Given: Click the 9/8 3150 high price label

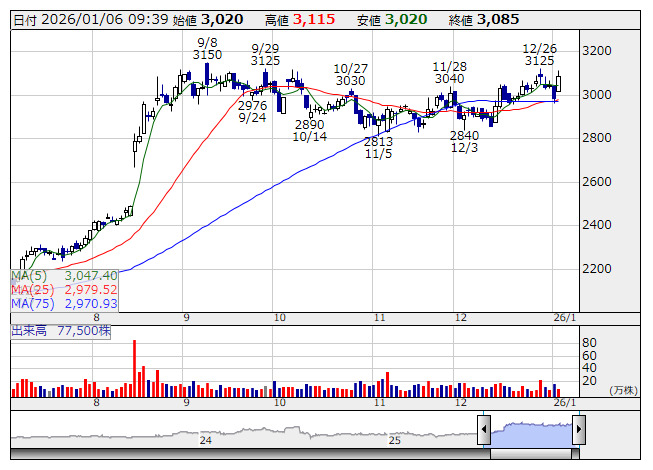Looking at the screenshot, I should tap(207, 49).
